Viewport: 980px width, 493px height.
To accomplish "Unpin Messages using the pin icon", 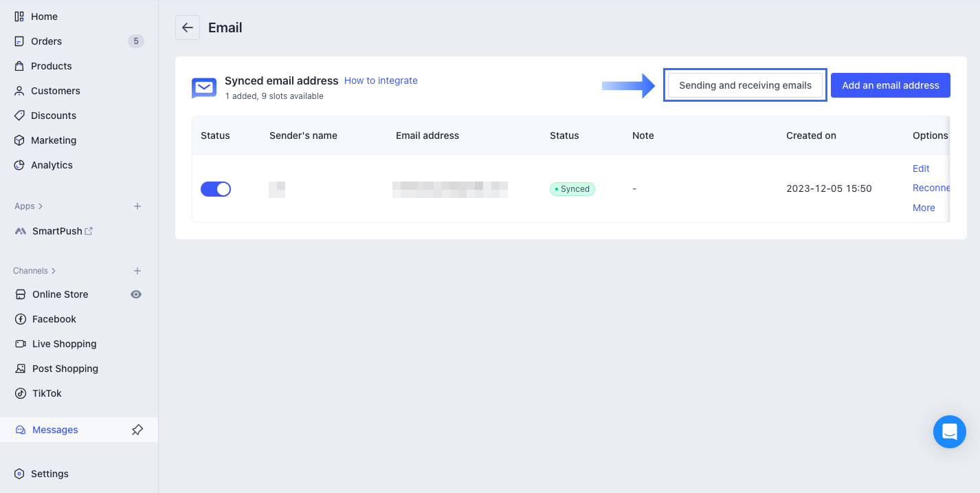I will coord(137,429).
